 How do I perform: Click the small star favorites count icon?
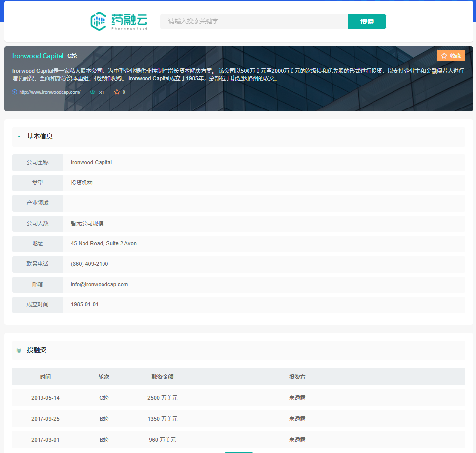coord(117,92)
